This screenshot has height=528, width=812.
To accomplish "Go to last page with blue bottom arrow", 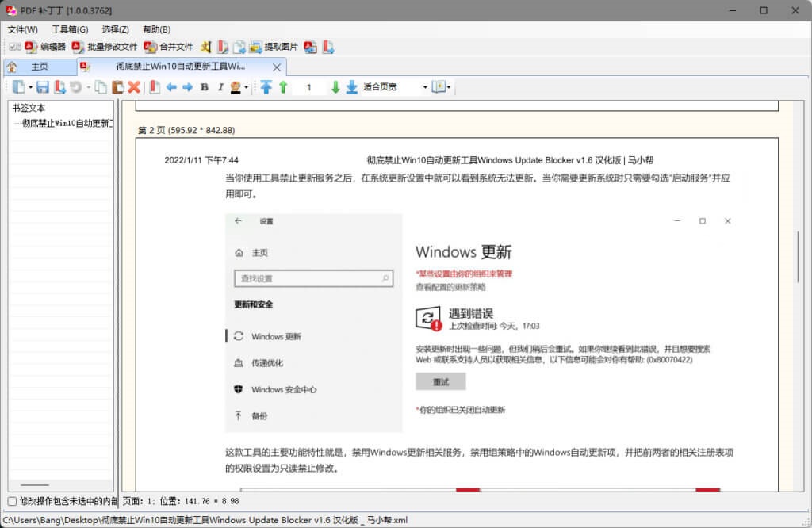I will pyautogui.click(x=351, y=87).
